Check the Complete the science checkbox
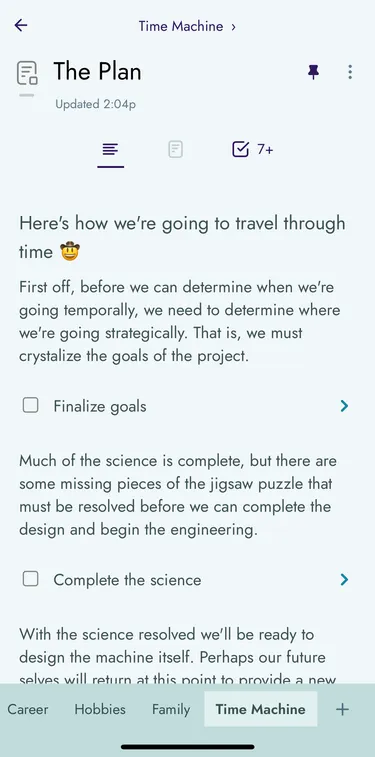 pos(30,579)
